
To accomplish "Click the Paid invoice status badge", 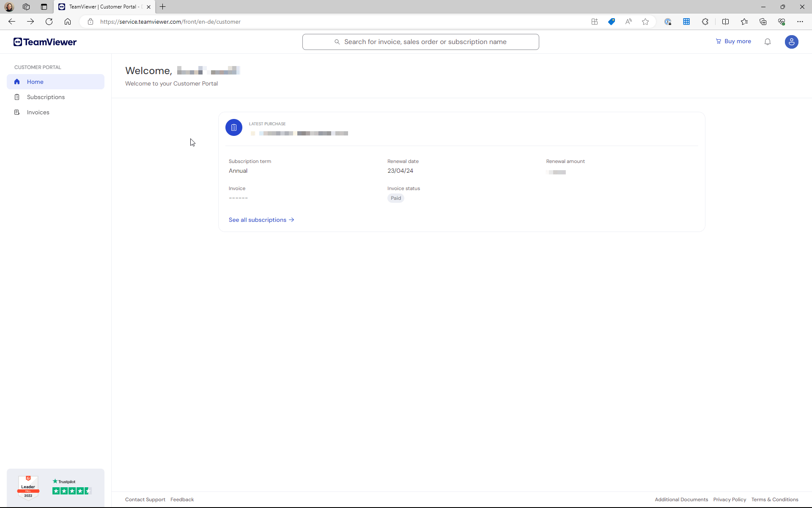I will pyautogui.click(x=396, y=198).
